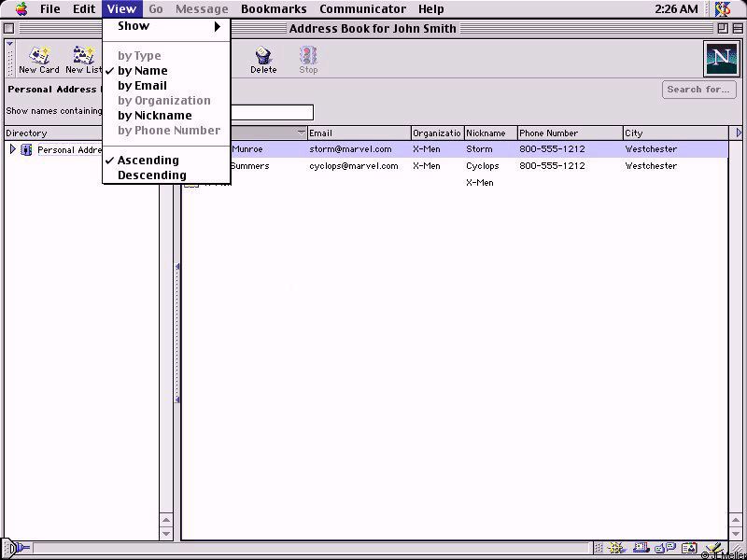Screen dimensions: 747x560
Task: Open the Bookmarks menu
Action: [x=274, y=9]
